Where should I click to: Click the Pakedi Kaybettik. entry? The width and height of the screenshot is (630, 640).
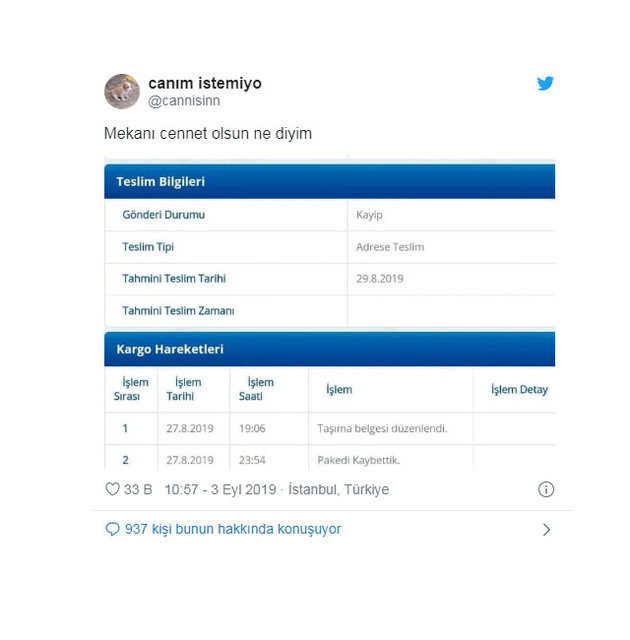359,460
